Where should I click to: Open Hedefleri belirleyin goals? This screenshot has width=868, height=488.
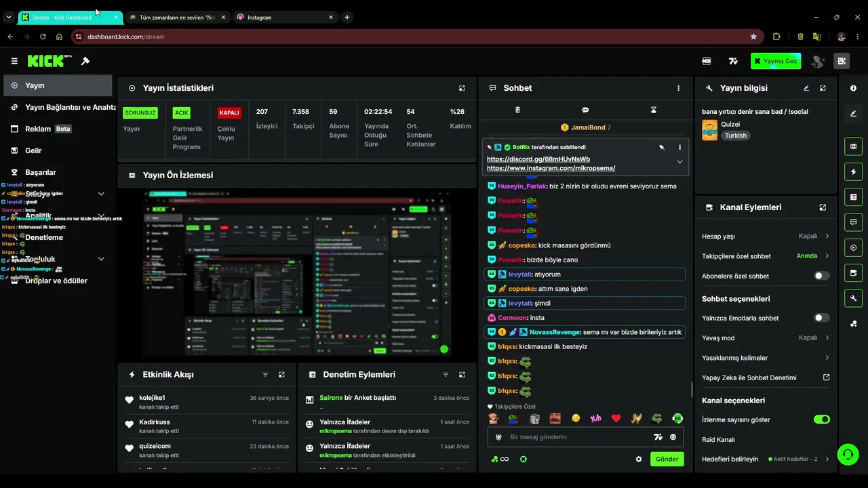click(766, 459)
